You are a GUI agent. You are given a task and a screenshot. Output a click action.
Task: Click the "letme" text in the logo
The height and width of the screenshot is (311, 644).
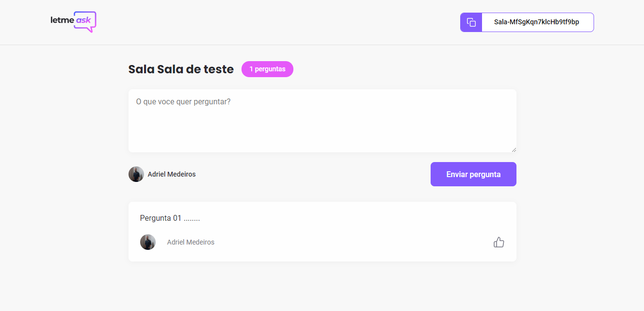click(61, 21)
